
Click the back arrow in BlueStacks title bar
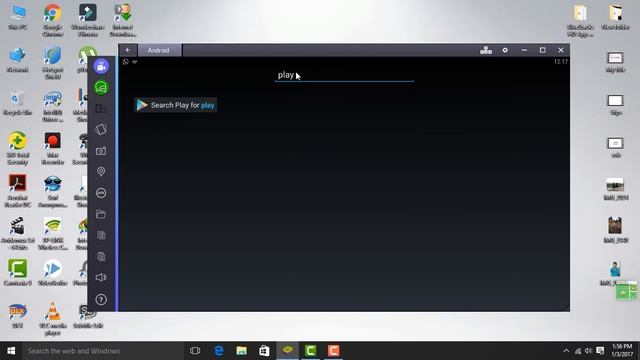tap(128, 50)
